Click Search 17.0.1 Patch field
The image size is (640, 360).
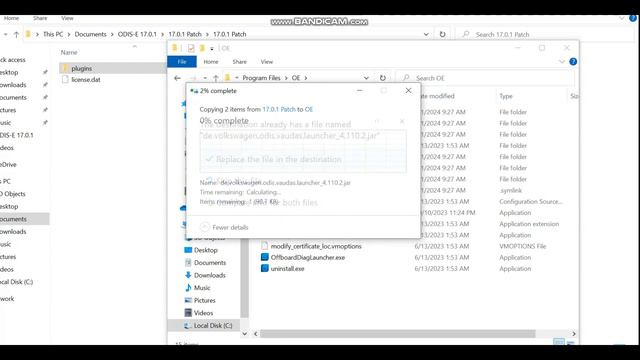545,34
